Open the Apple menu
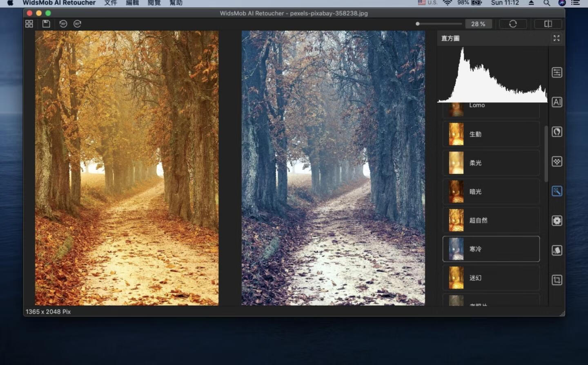The height and width of the screenshot is (365, 588). [x=10, y=3]
